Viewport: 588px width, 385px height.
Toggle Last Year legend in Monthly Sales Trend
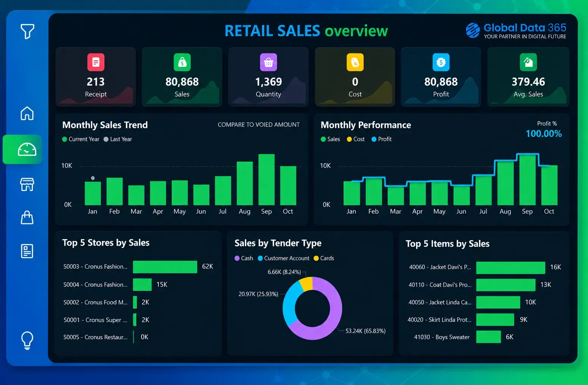(118, 139)
